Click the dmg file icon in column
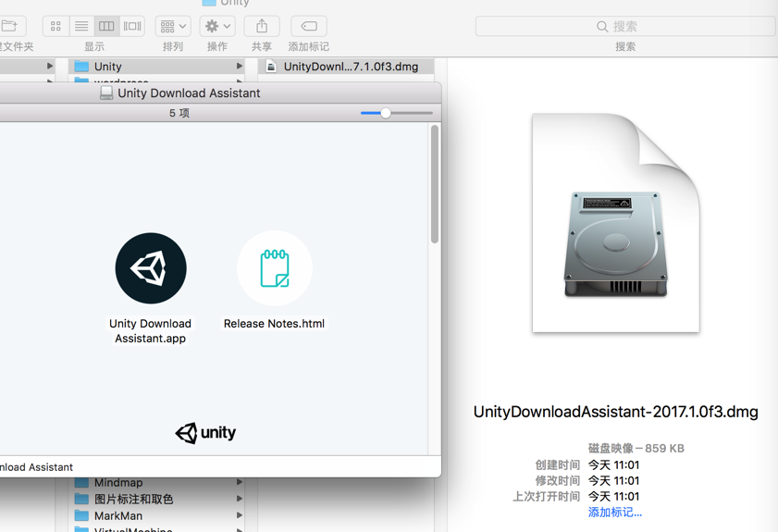Viewport: 778px width, 532px height. [271, 66]
